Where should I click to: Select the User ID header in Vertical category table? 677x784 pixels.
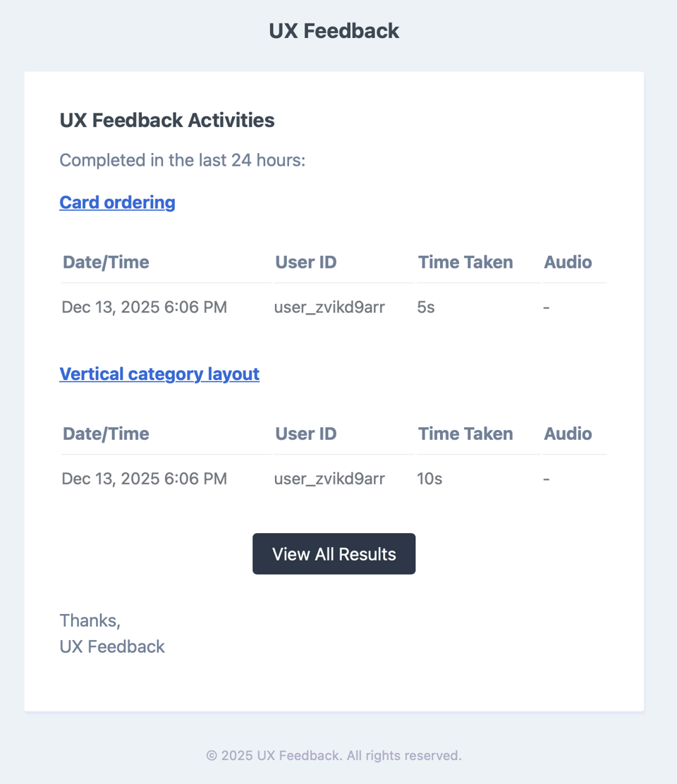(x=305, y=434)
